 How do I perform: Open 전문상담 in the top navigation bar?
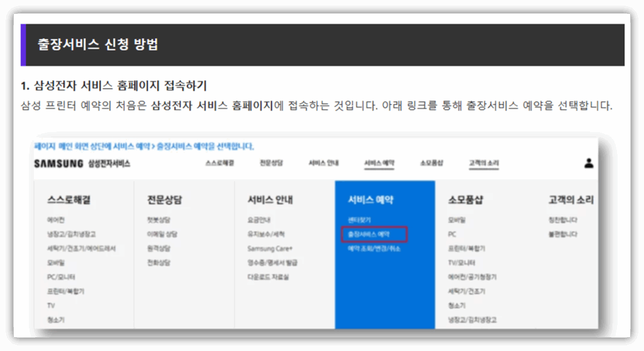coord(272,163)
